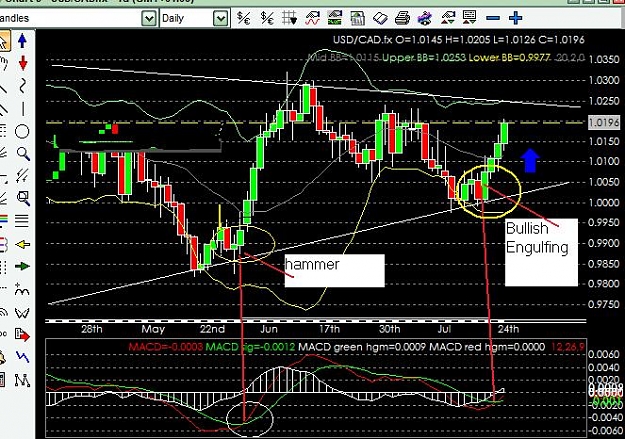Select the pointer cursor tool
Image resolution: width=625 pixels, height=439 pixels.
[x=4, y=41]
